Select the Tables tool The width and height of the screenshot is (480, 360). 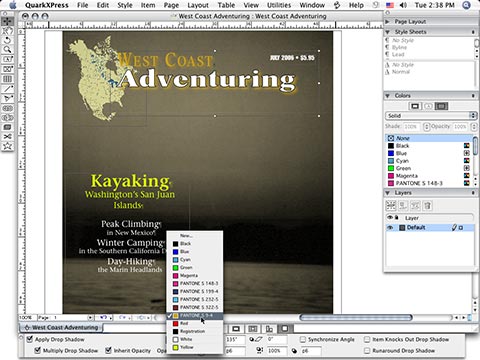tap(7, 79)
